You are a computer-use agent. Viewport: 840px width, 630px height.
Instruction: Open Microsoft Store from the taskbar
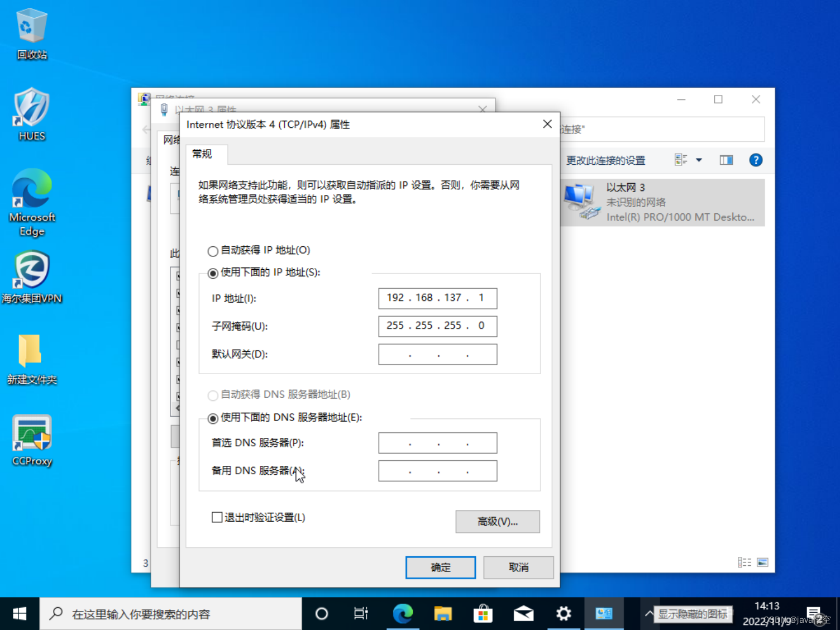[x=483, y=614]
